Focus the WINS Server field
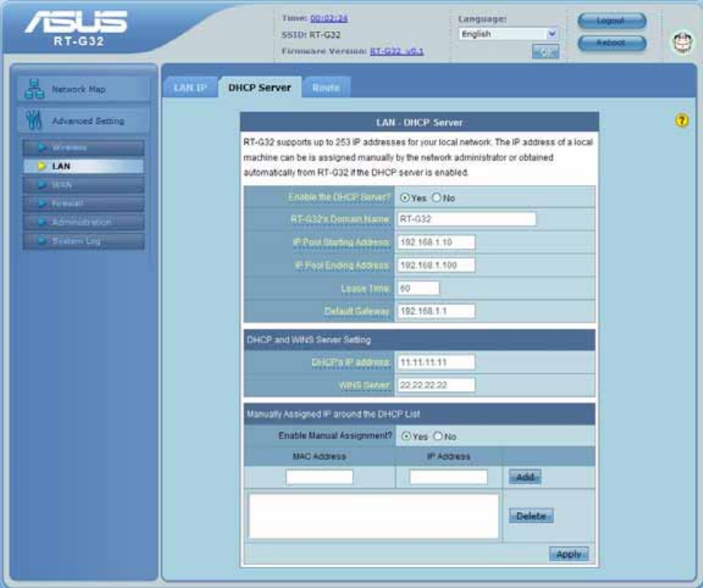Image resolution: width=703 pixels, height=588 pixels. (436, 385)
